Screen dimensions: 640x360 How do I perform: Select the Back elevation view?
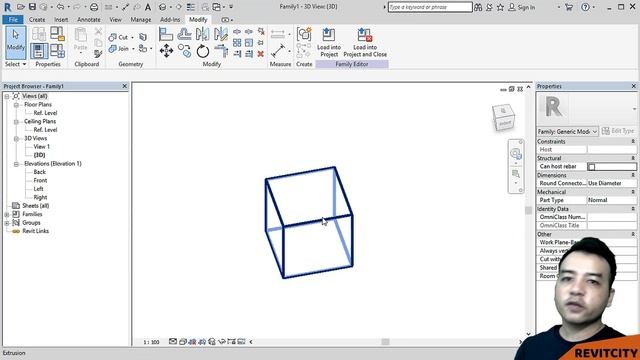coord(40,172)
